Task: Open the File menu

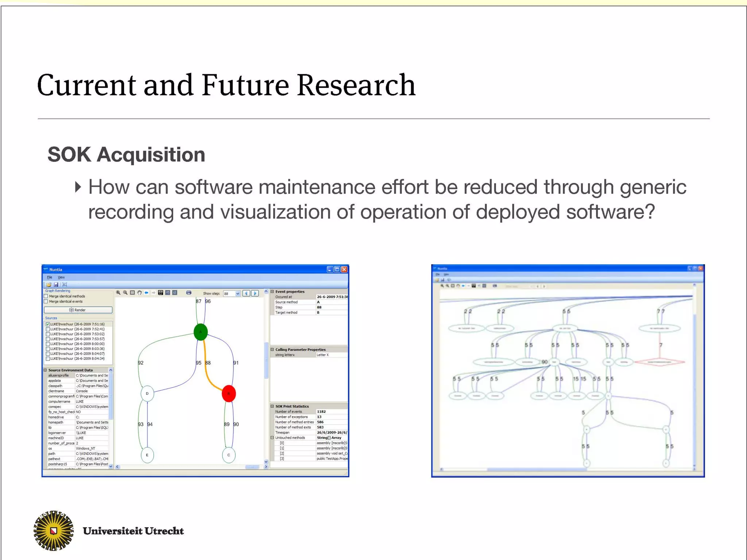Action: [50, 277]
